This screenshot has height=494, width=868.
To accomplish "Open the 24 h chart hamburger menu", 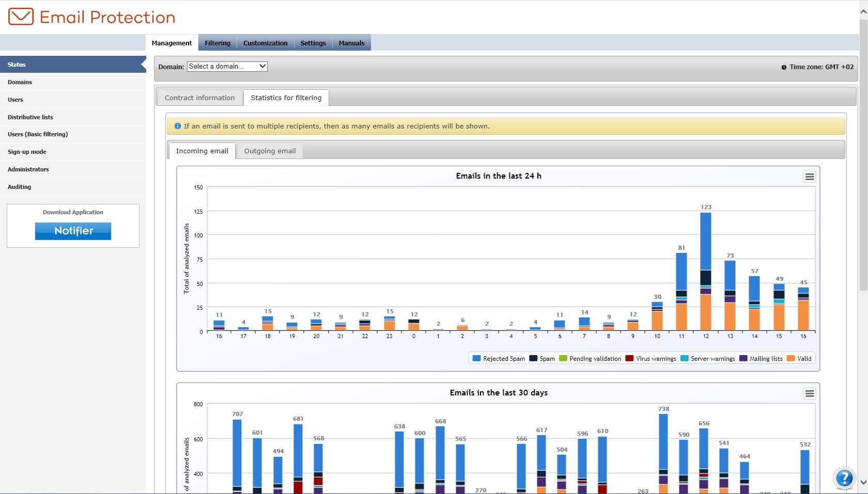I will [x=809, y=177].
